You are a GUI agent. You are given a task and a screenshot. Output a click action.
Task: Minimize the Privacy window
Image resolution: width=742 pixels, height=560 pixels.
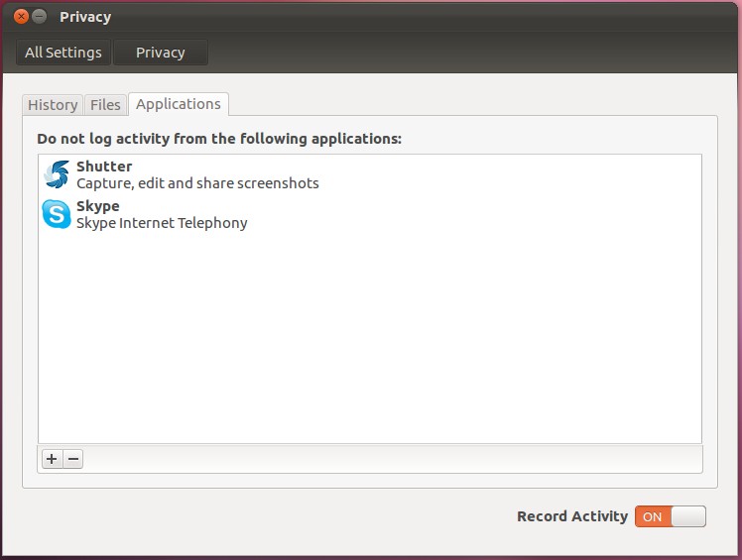click(x=40, y=17)
